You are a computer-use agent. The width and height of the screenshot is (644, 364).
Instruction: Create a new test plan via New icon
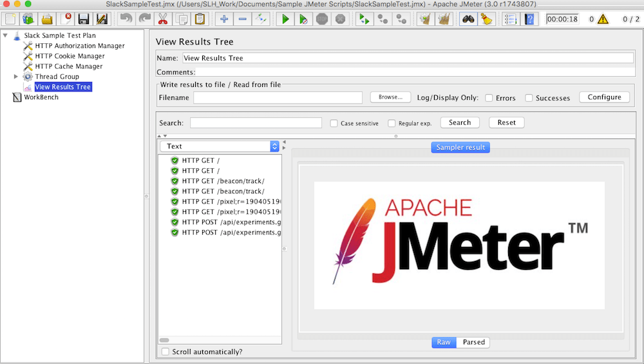click(x=10, y=19)
